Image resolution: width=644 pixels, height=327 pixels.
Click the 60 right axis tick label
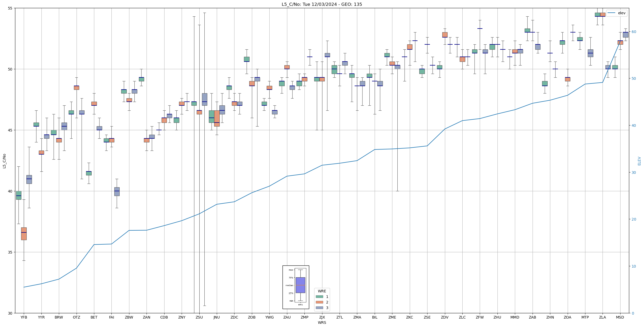(633, 32)
